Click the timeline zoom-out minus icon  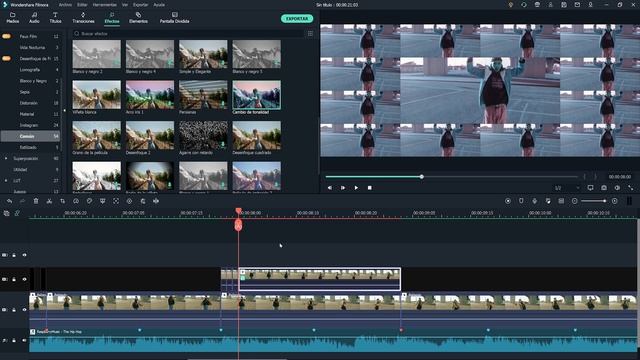tap(575, 201)
